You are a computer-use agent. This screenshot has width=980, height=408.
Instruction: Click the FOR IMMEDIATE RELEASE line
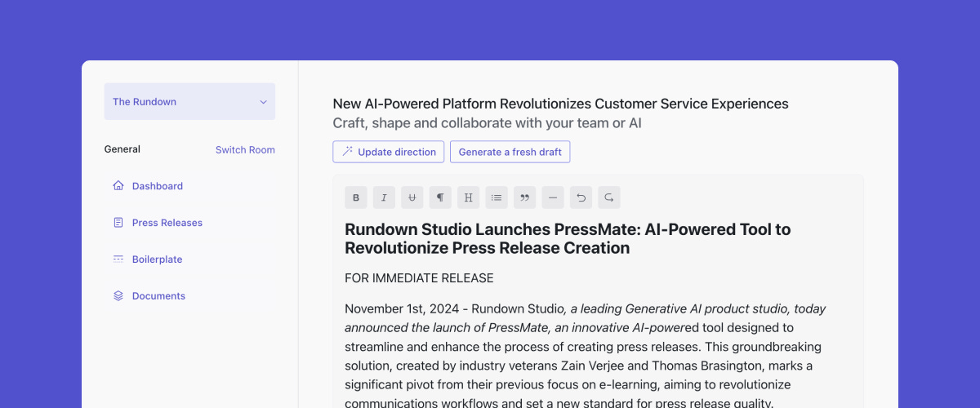(419, 278)
